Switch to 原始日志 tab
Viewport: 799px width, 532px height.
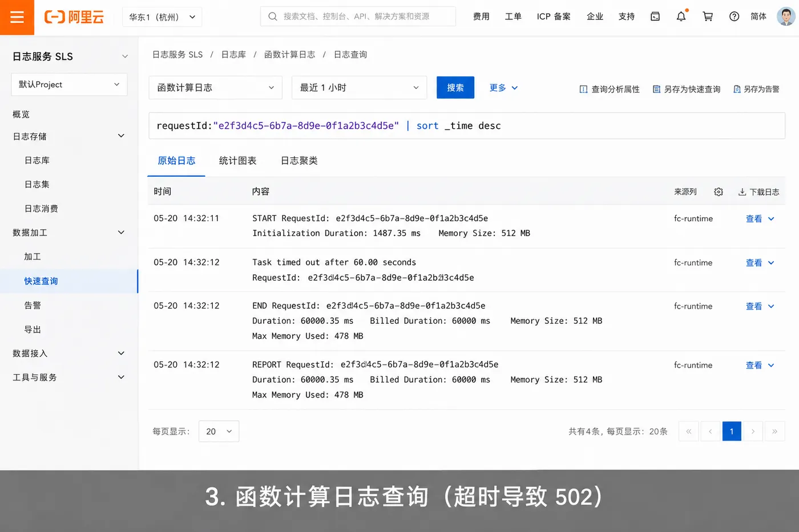(176, 161)
